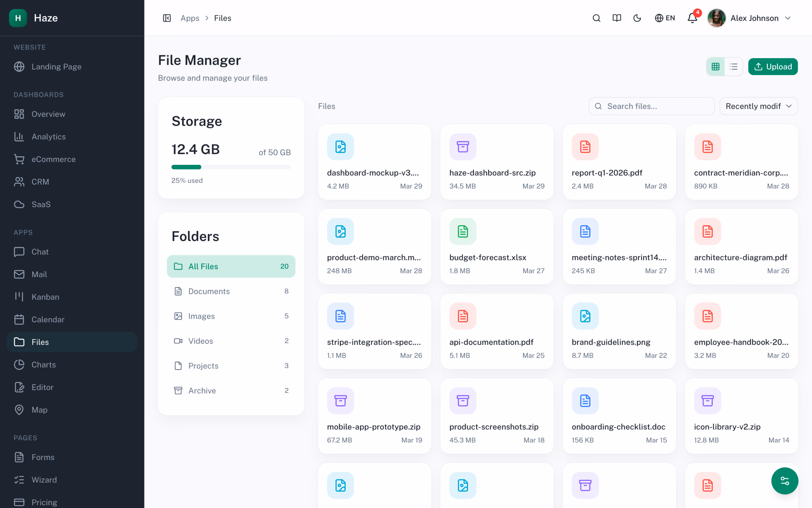Focus the Search files input
Viewport: 812px width, 508px height.
tap(652, 106)
